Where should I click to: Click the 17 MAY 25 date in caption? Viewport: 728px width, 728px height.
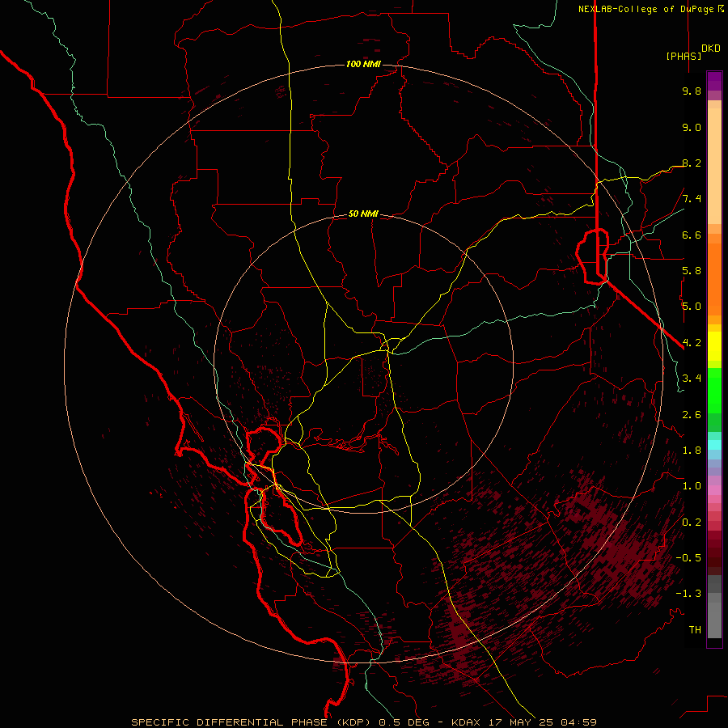click(519, 722)
